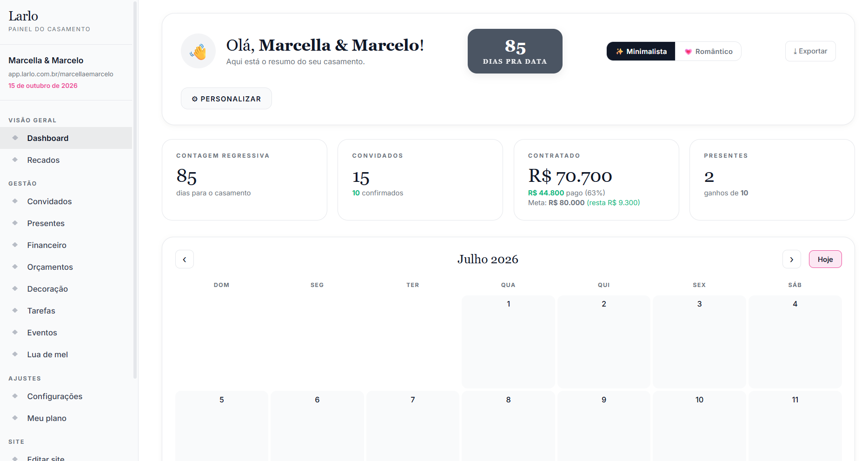This screenshot has width=868, height=461.
Task: Open the Convidados summary card
Action: (420, 180)
